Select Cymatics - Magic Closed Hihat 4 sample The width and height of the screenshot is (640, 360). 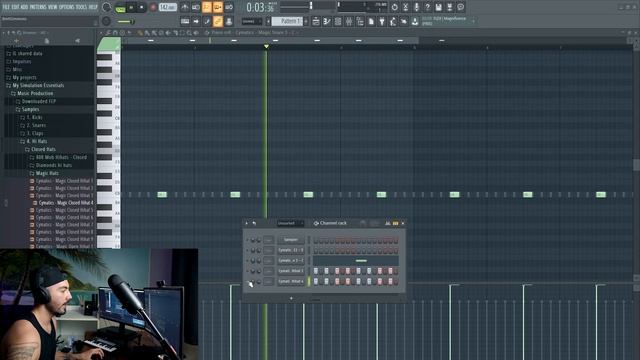(65, 203)
